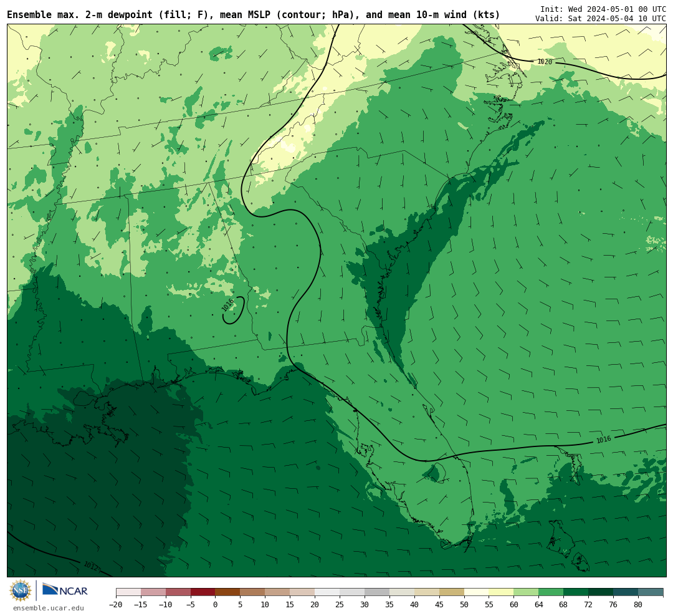
Task: Pick the dark teal 76 to 80 swatch
Action: pos(626,592)
